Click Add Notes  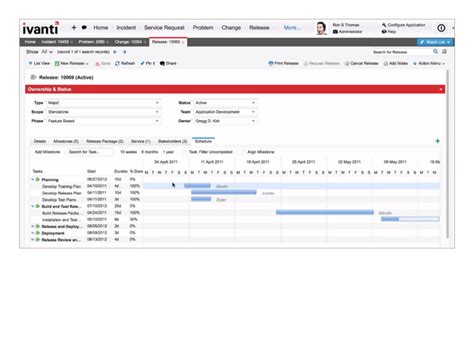coord(396,63)
